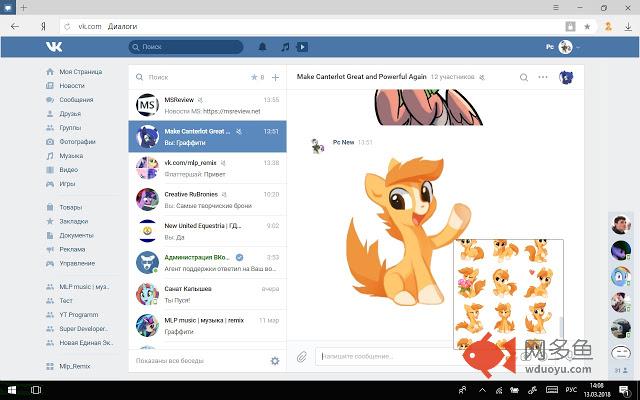640x400 pixels.
Task: Select pony sticker with pink heart
Action: click(539, 282)
